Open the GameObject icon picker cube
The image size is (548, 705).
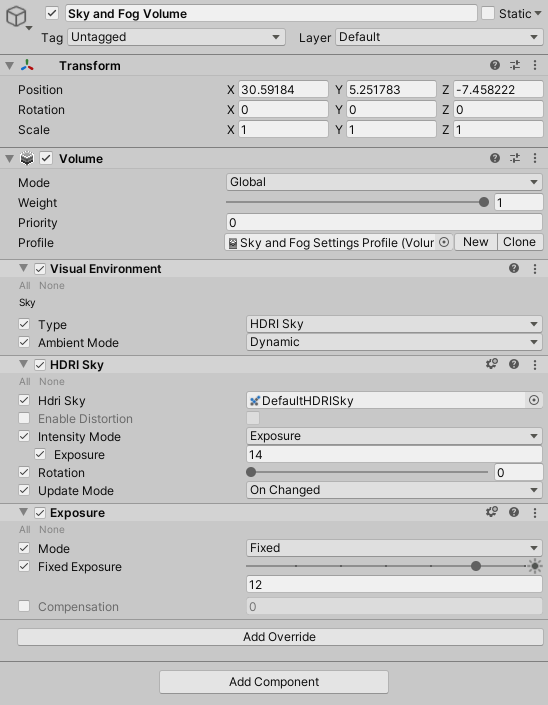click(x=16, y=17)
